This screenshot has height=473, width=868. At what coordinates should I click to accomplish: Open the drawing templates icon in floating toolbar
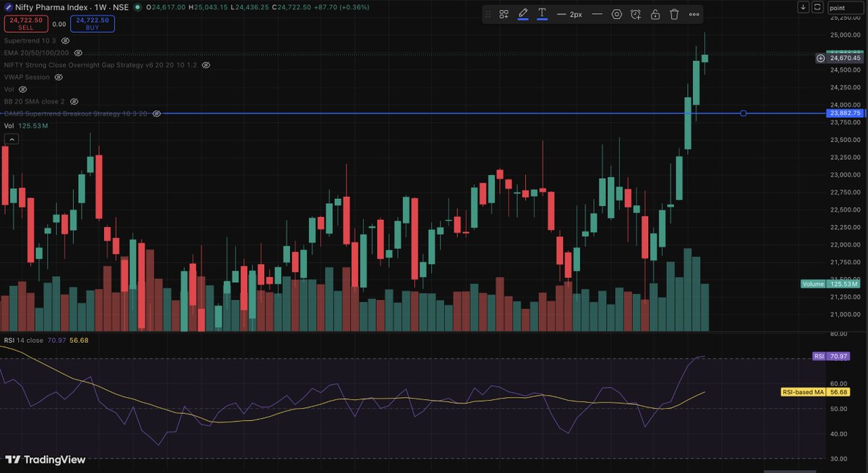click(x=504, y=14)
